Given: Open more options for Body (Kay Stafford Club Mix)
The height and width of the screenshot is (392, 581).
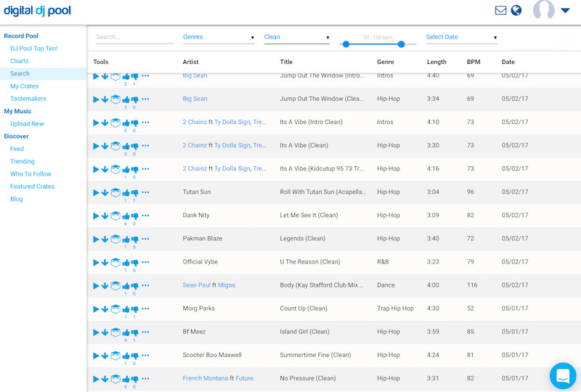Looking at the screenshot, I should tap(145, 286).
